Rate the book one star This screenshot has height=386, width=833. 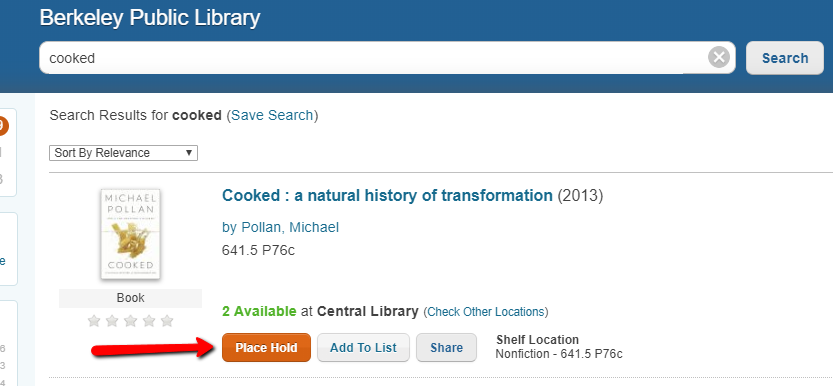click(94, 321)
